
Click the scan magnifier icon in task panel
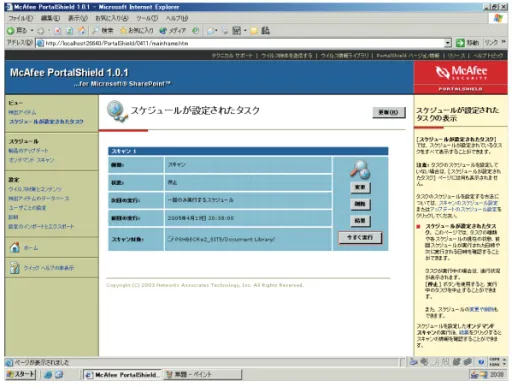(360, 169)
